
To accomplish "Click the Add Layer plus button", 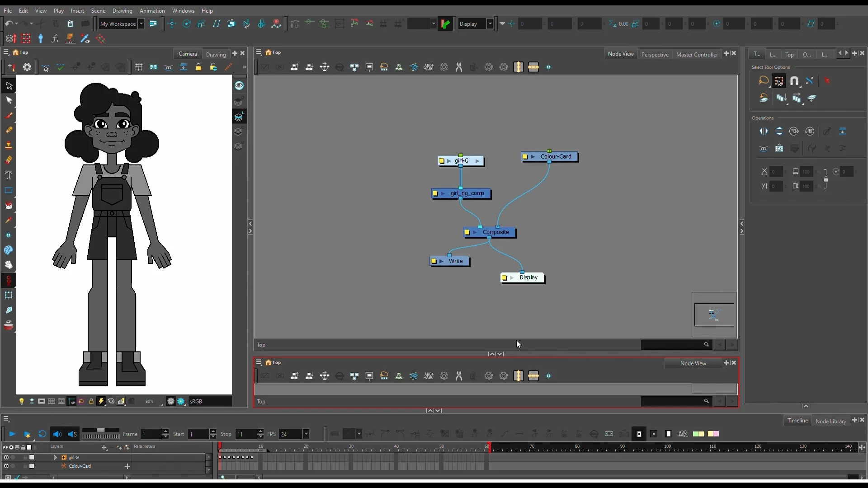I will [104, 448].
